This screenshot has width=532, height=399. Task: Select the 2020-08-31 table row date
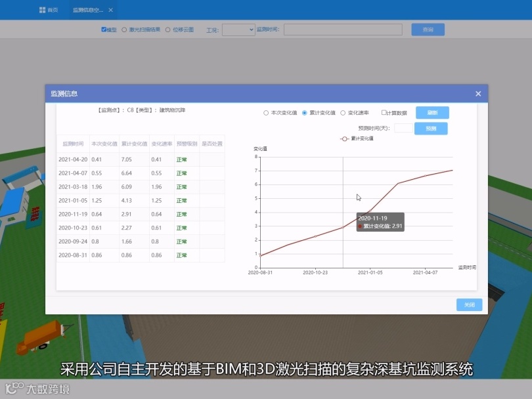click(73, 255)
